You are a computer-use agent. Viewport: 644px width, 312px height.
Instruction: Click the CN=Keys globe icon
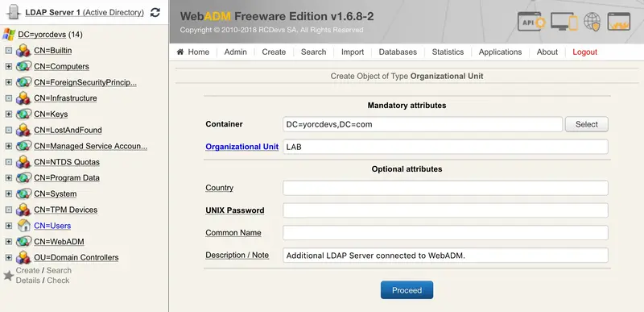tap(24, 114)
